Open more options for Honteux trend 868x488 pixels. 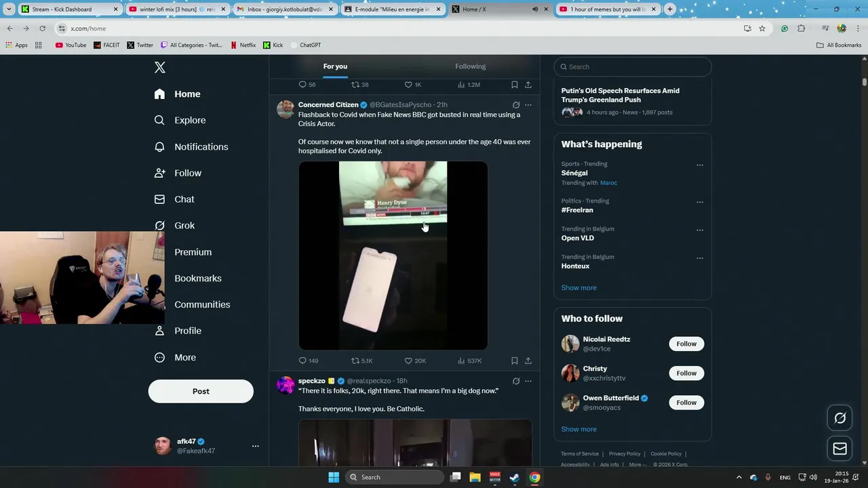tap(700, 258)
